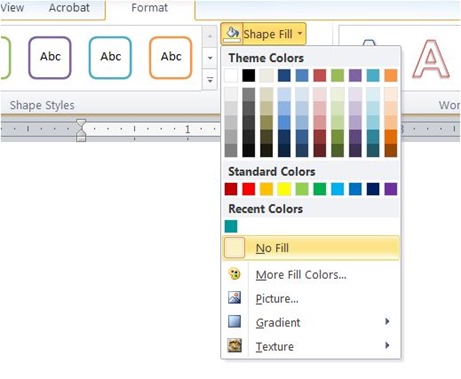Viewport: 461px width, 379px height.
Task: Apply the purple outline Abc shape style
Action: 50,58
